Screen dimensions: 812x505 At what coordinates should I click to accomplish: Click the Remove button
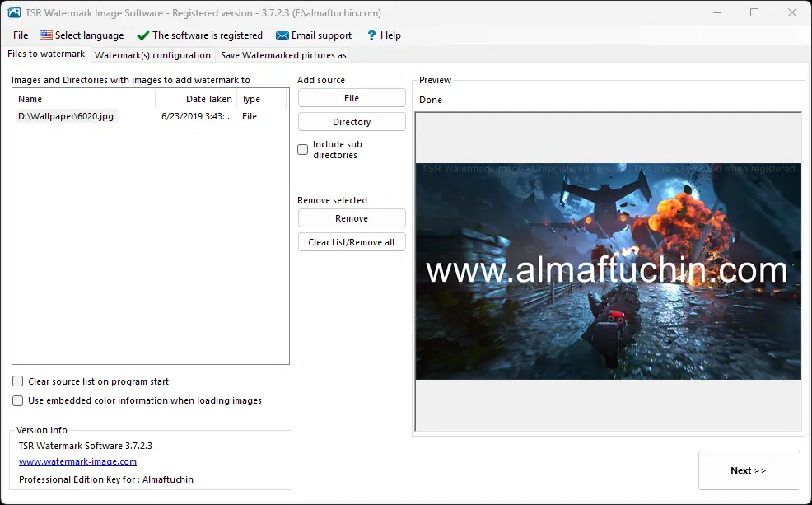pyautogui.click(x=352, y=218)
